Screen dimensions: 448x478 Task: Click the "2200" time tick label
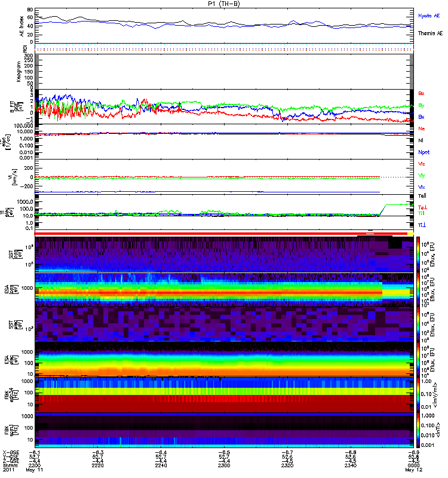pyautogui.click(x=35, y=465)
